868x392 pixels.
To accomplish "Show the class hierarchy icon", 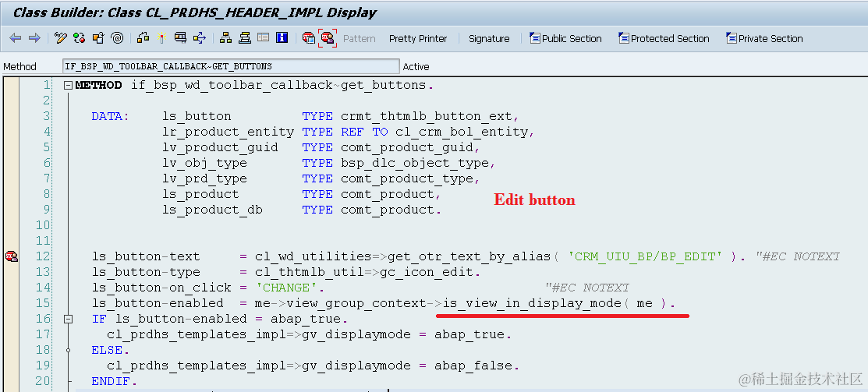I will [x=226, y=38].
